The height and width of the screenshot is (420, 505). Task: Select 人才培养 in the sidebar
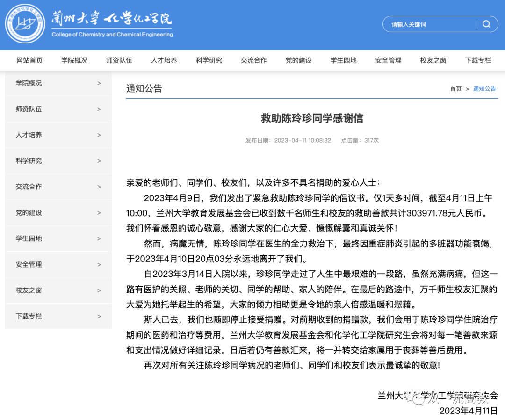coord(58,135)
